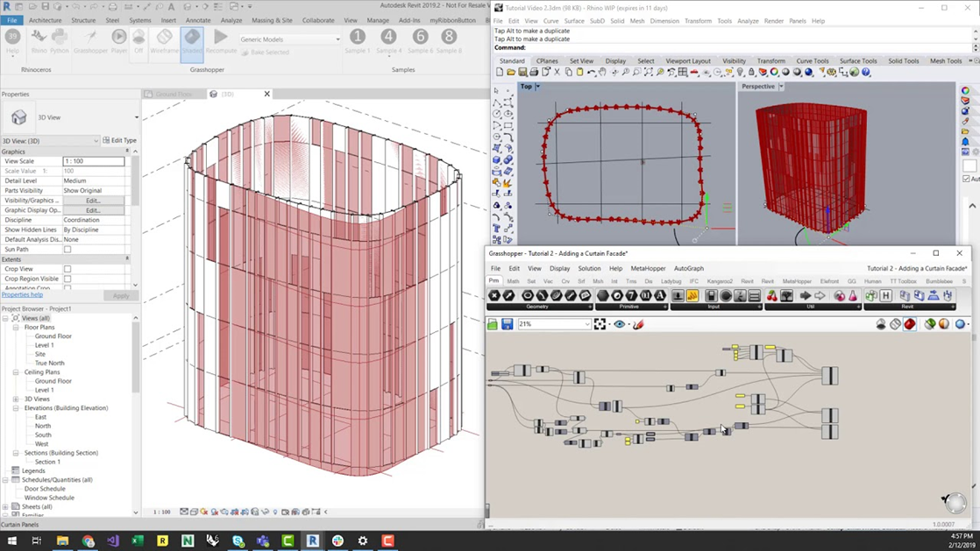Open the Revit Architecture ribbon tab
The image size is (980, 551).
45,20
